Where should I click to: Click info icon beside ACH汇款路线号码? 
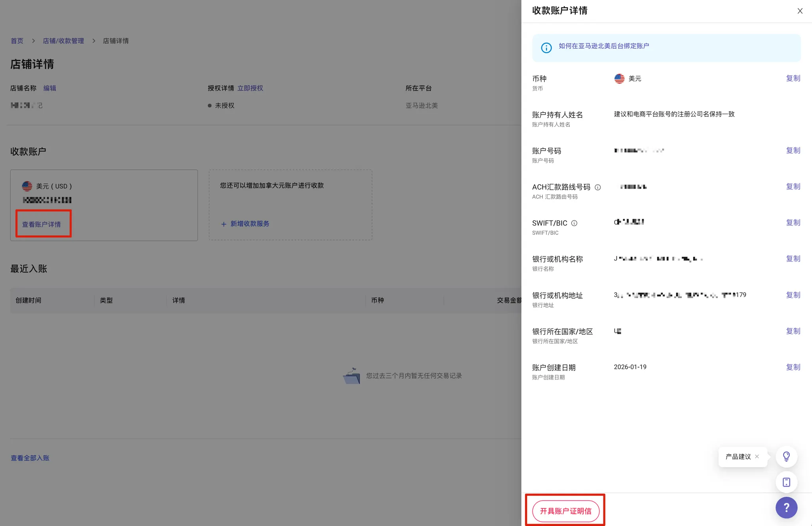tap(598, 187)
